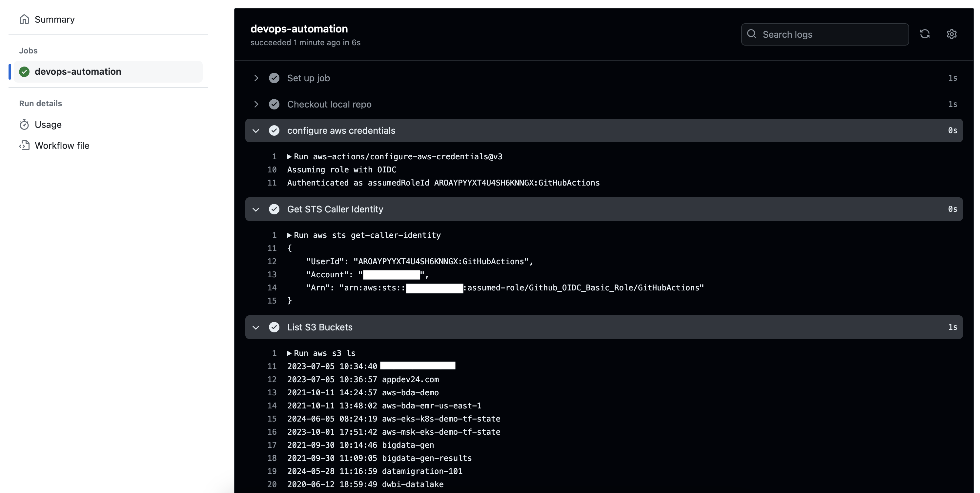Expand the Checkout local repo step
Screen dimensions: 980x493
coord(256,104)
